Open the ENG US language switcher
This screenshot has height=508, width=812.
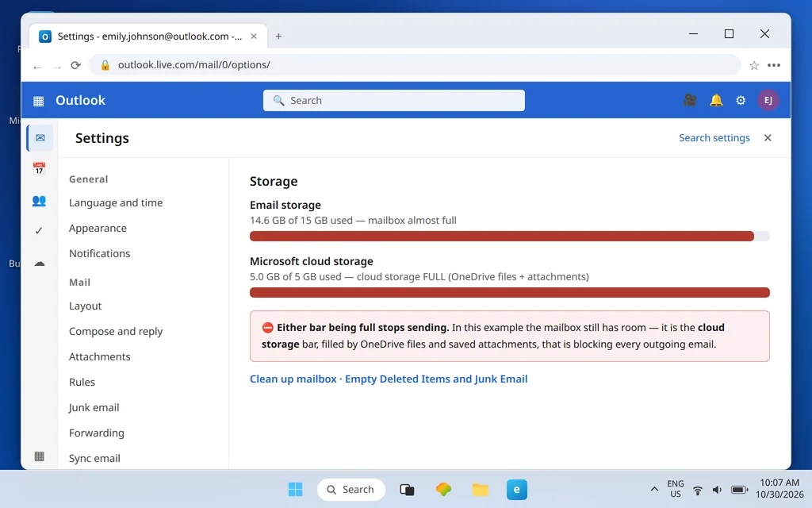(676, 489)
